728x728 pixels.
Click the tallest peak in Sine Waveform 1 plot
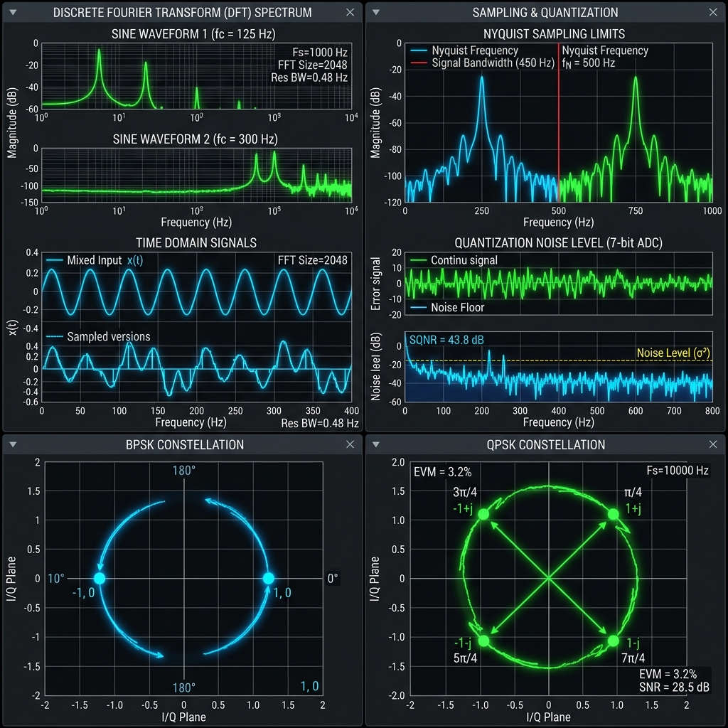click(99, 50)
